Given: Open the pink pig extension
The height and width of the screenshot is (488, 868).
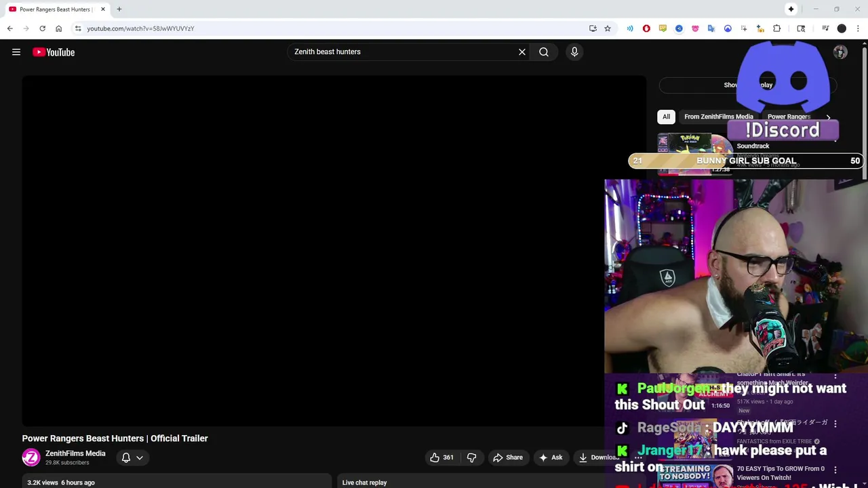Looking at the screenshot, I should click(695, 28).
